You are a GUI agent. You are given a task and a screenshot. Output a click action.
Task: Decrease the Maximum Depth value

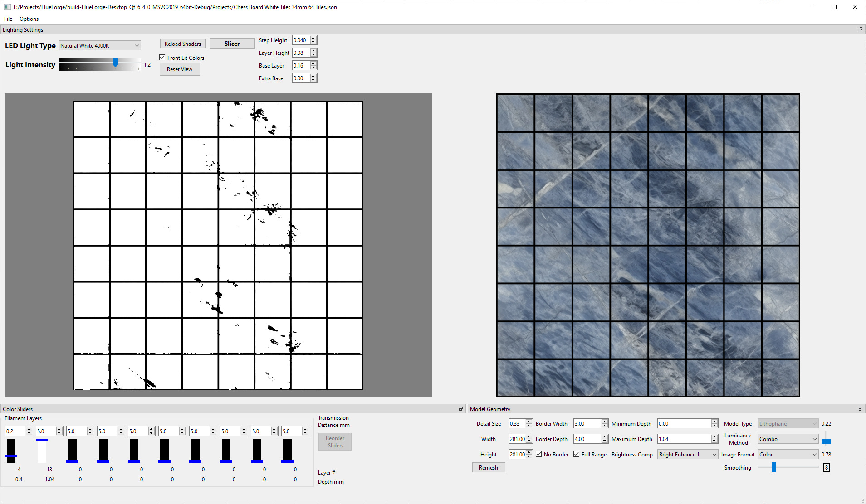(714, 441)
